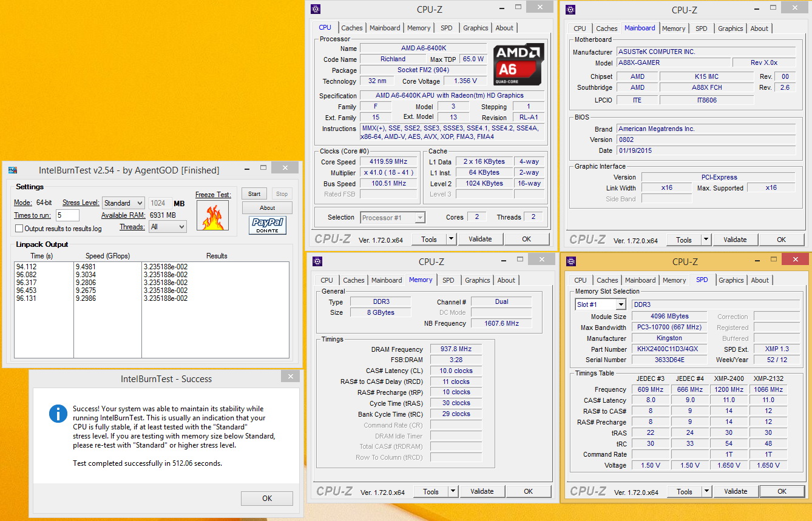Click Core Voltage value 1.356 V
This screenshot has height=521, width=812.
click(465, 81)
